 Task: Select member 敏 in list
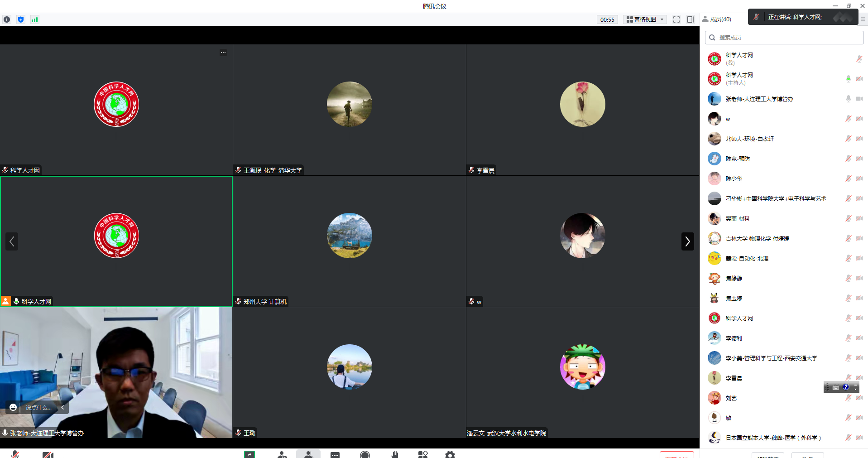[x=784, y=418]
